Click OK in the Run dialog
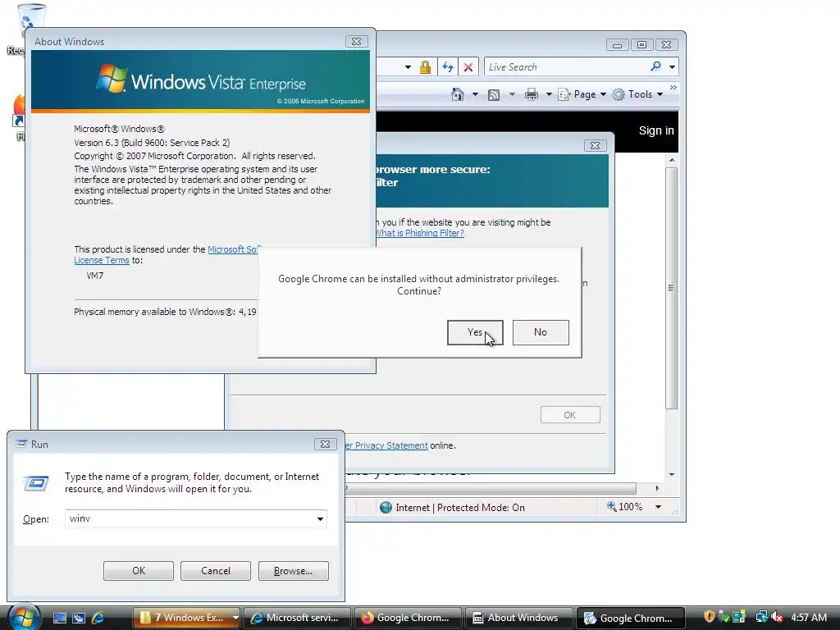The image size is (840, 630). [x=139, y=571]
